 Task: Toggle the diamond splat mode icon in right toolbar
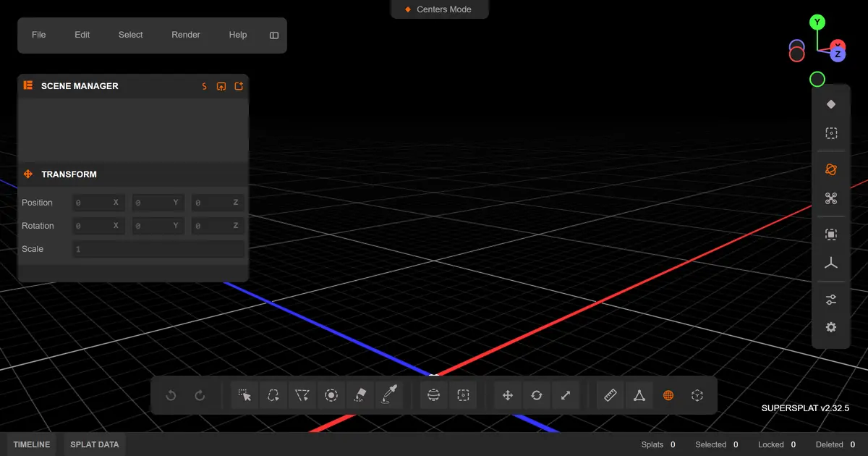pyautogui.click(x=831, y=104)
